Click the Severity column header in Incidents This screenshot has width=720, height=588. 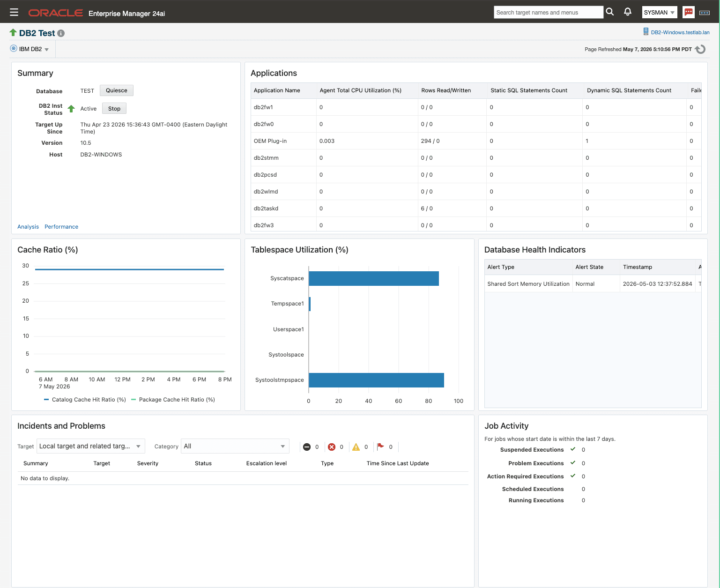tap(148, 463)
